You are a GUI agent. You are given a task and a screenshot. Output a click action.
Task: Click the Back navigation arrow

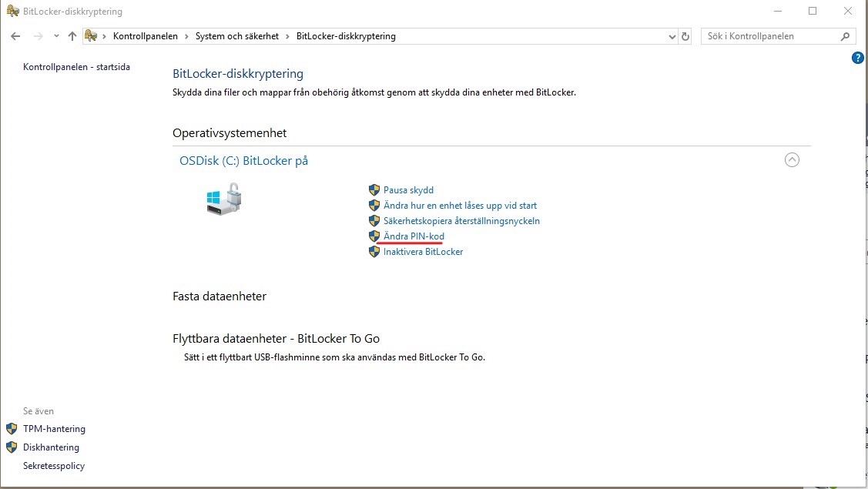point(15,36)
